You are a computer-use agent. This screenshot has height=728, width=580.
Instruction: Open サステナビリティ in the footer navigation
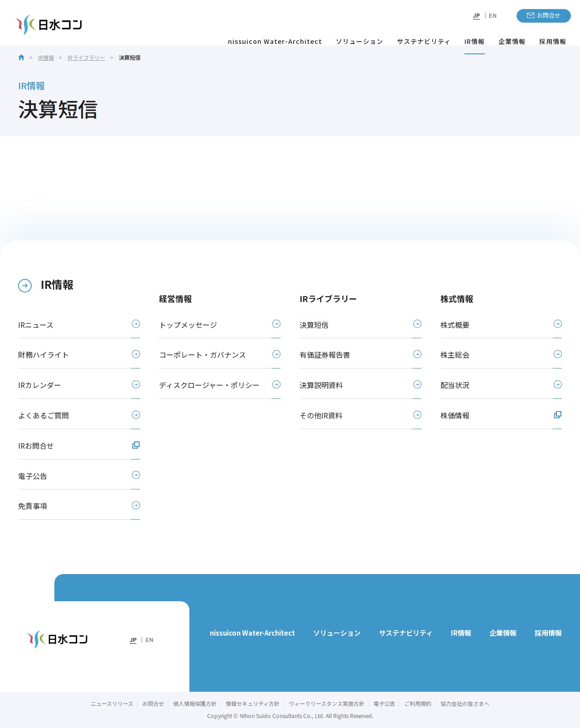coord(406,633)
